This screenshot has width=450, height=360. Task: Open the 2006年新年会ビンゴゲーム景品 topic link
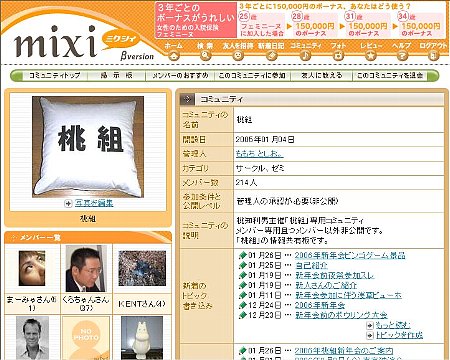(x=350, y=256)
